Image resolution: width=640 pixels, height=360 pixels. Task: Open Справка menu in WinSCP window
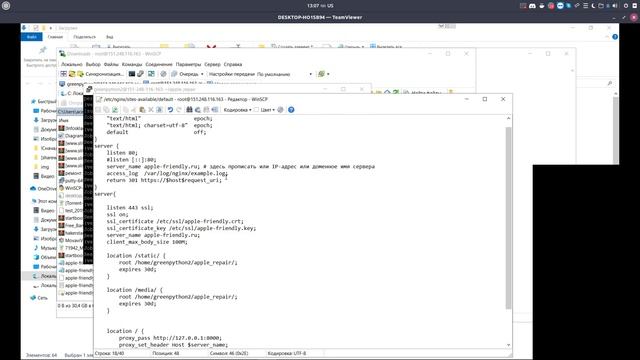coord(233,64)
